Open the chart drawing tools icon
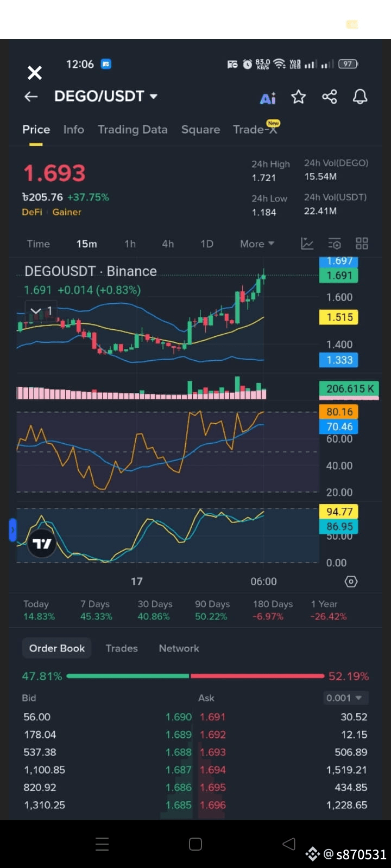Image resolution: width=391 pixels, height=868 pixels. [307, 244]
